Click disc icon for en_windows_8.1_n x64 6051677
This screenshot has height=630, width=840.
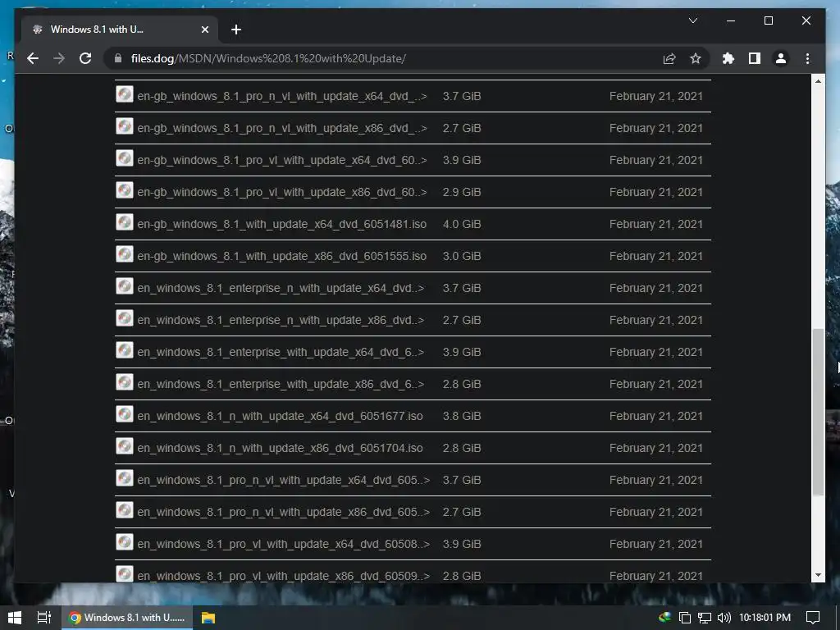[x=125, y=414]
